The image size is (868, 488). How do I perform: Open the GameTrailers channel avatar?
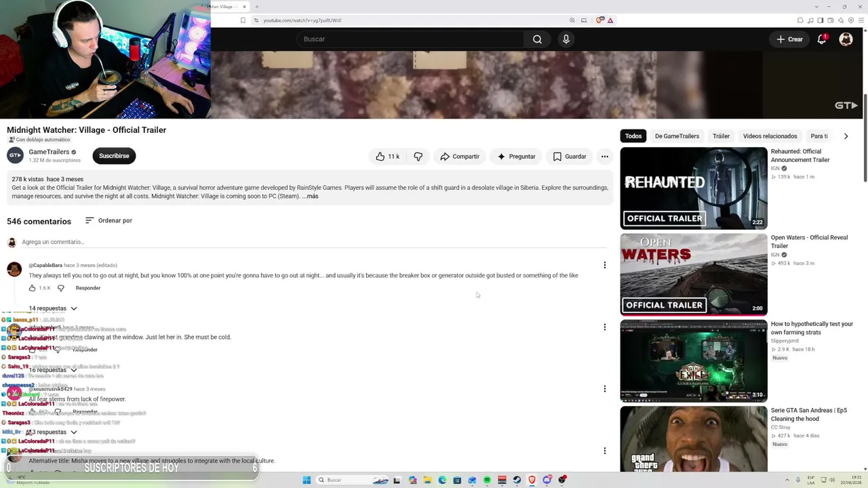tap(14, 156)
